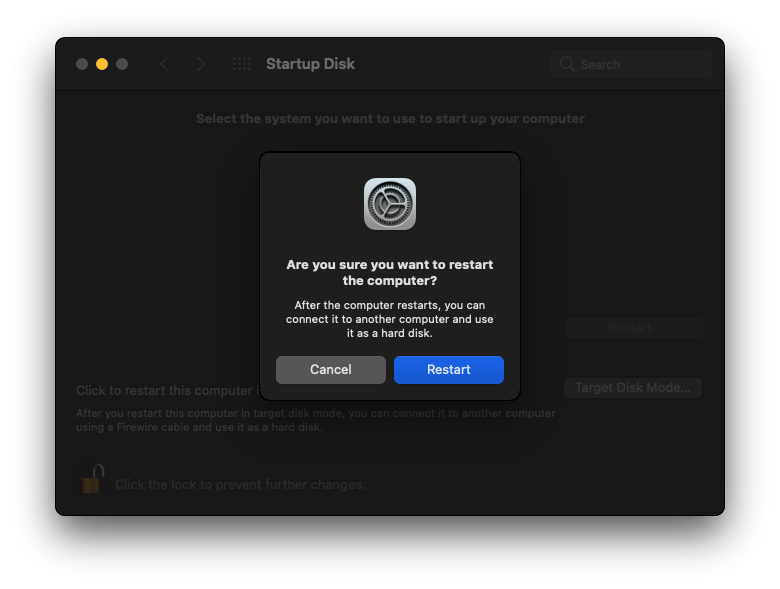The image size is (780, 589).
Task: Go forward with the right chevron arrow
Action: [200, 64]
